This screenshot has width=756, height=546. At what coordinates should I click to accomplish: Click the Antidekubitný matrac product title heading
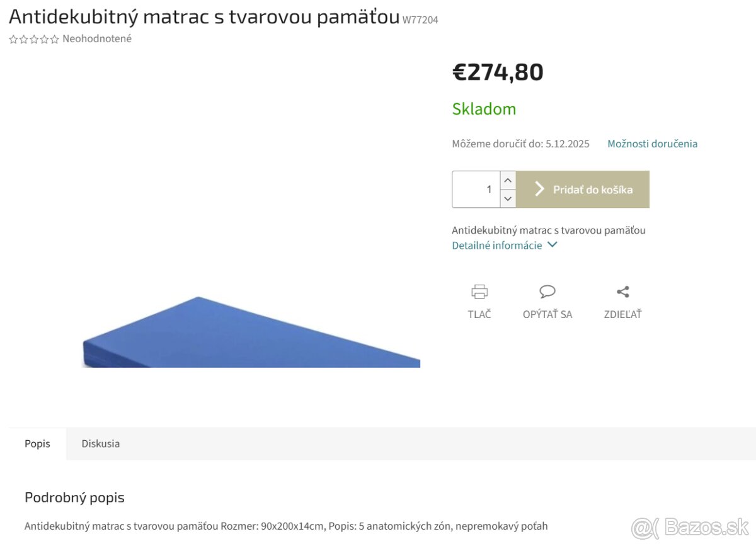point(204,17)
